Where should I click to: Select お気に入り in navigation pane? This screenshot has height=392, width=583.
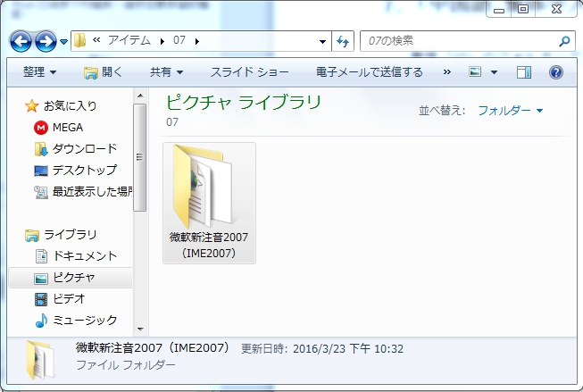coord(70,106)
